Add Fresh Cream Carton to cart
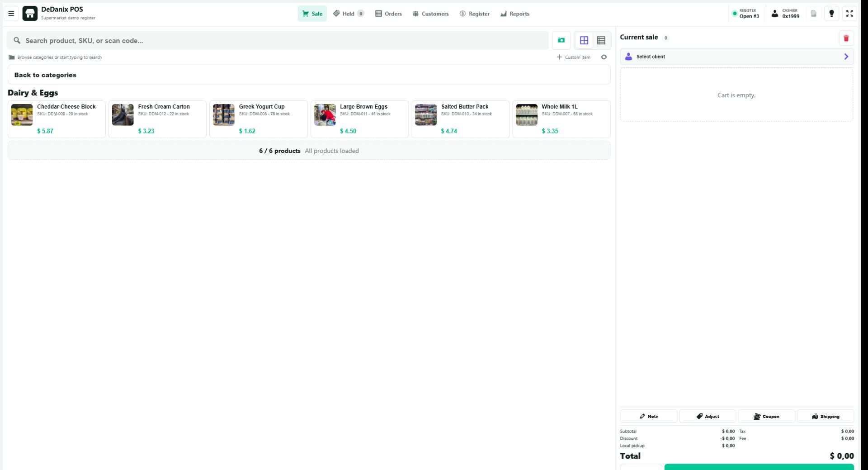 [x=157, y=119]
